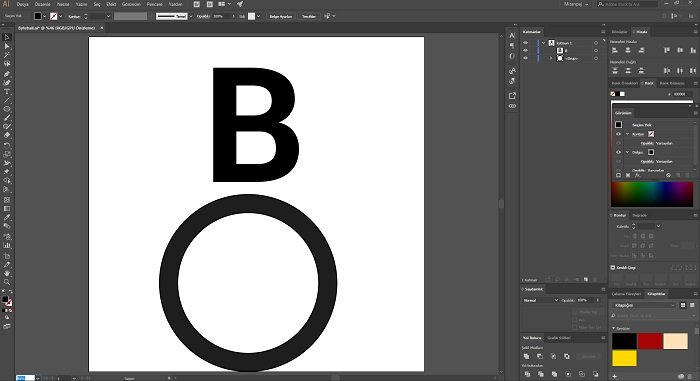Toggle Kontur stroke visibility in Appearance panel
The image size is (700, 381).
click(x=618, y=134)
